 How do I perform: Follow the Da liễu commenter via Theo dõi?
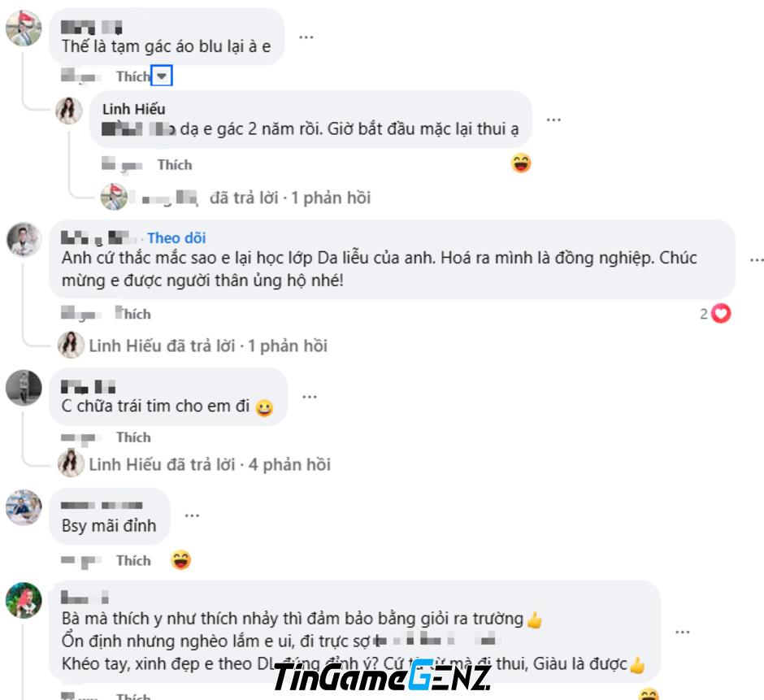pyautogui.click(x=176, y=238)
